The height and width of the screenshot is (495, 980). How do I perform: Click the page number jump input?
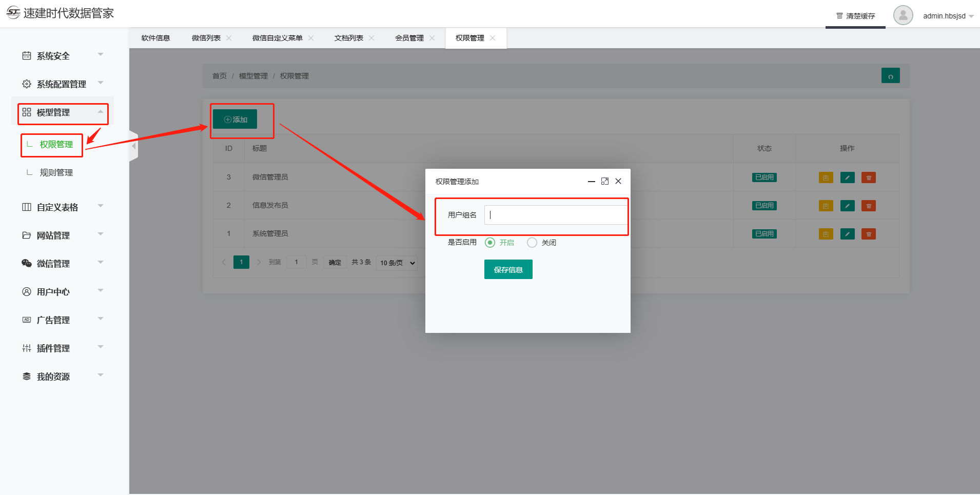coord(297,262)
